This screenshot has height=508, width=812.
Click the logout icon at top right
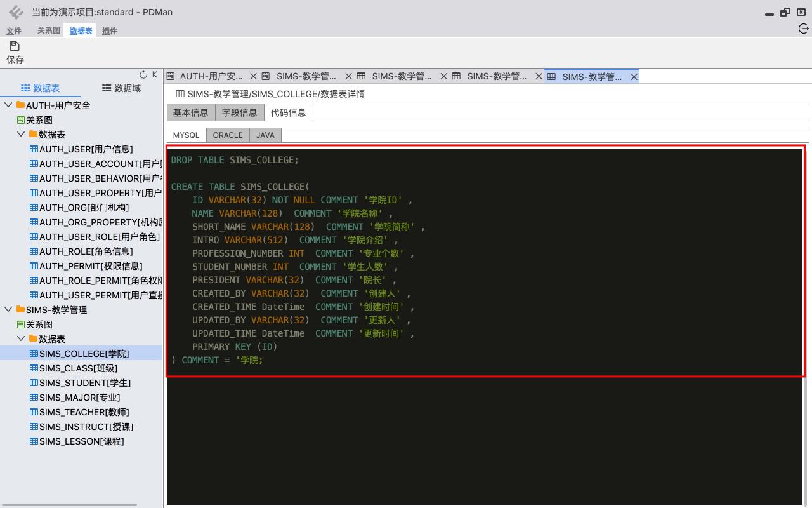802,29
